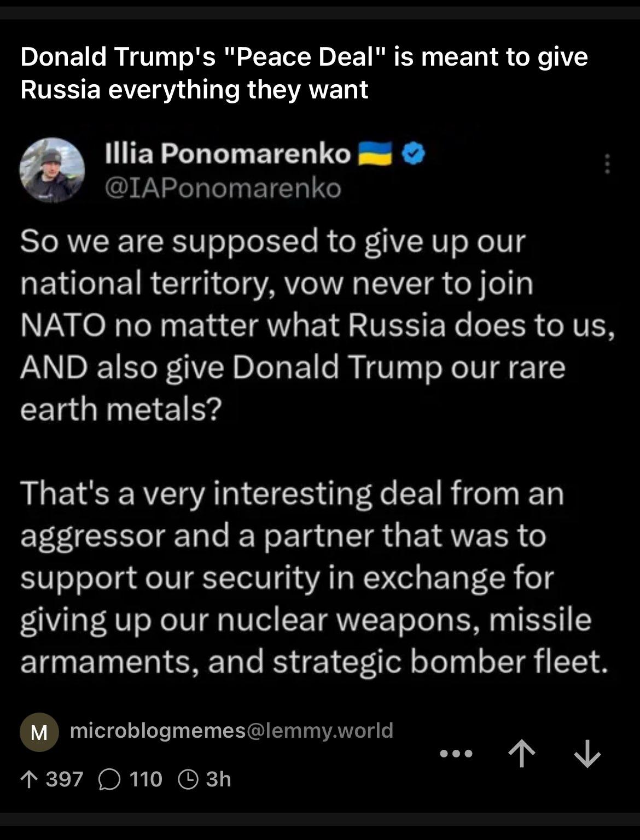The width and height of the screenshot is (640, 840).
Task: Open the microblogmemes@lemmy.world community link
Action: (x=232, y=731)
